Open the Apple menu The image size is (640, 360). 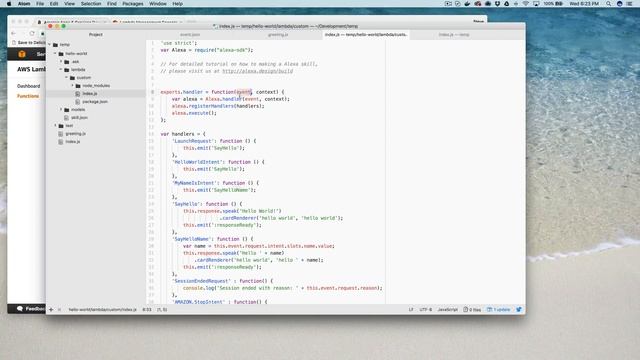tap(9, 4)
